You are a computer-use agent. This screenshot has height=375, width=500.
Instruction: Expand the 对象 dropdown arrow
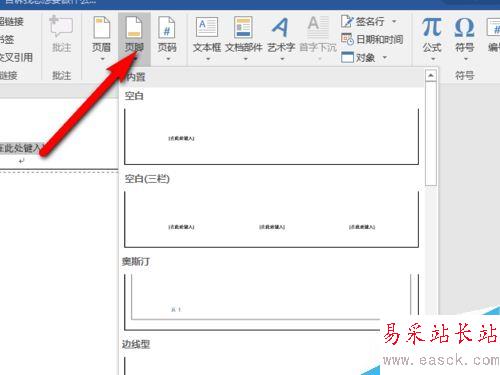pos(385,58)
